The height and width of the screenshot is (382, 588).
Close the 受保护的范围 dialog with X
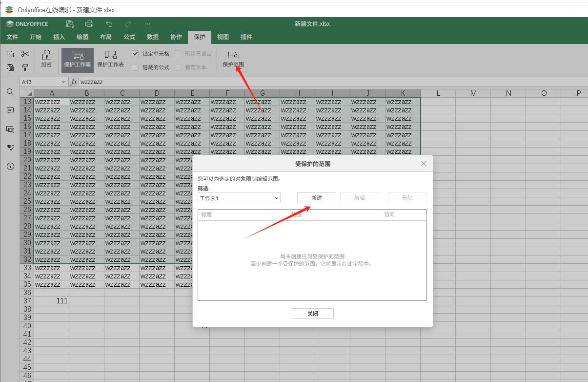pyautogui.click(x=424, y=164)
